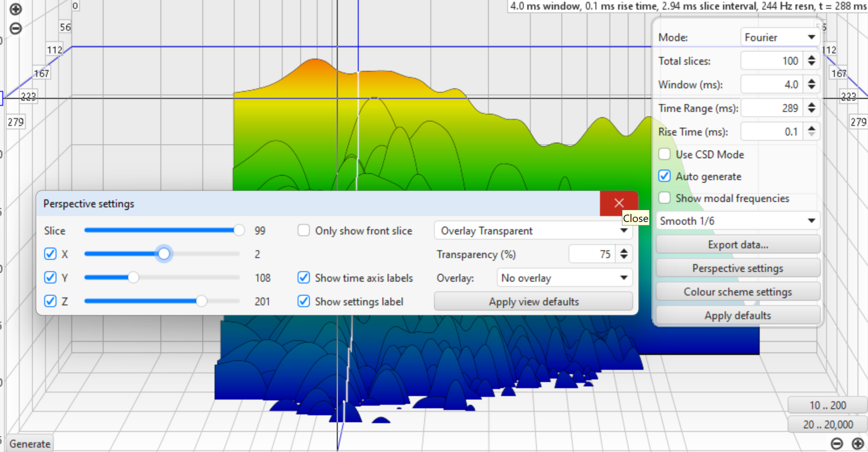Zoom out with bottom-right minus icon
868x452 pixels.
pyautogui.click(x=837, y=444)
